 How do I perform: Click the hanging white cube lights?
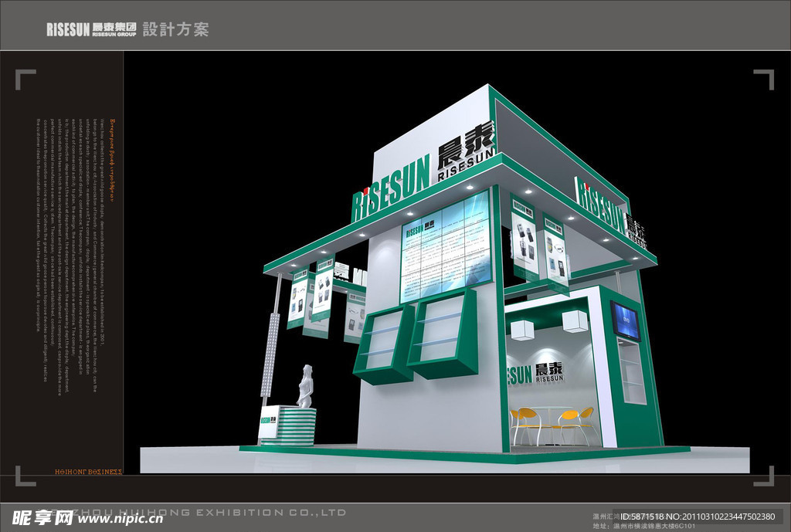click(x=548, y=325)
